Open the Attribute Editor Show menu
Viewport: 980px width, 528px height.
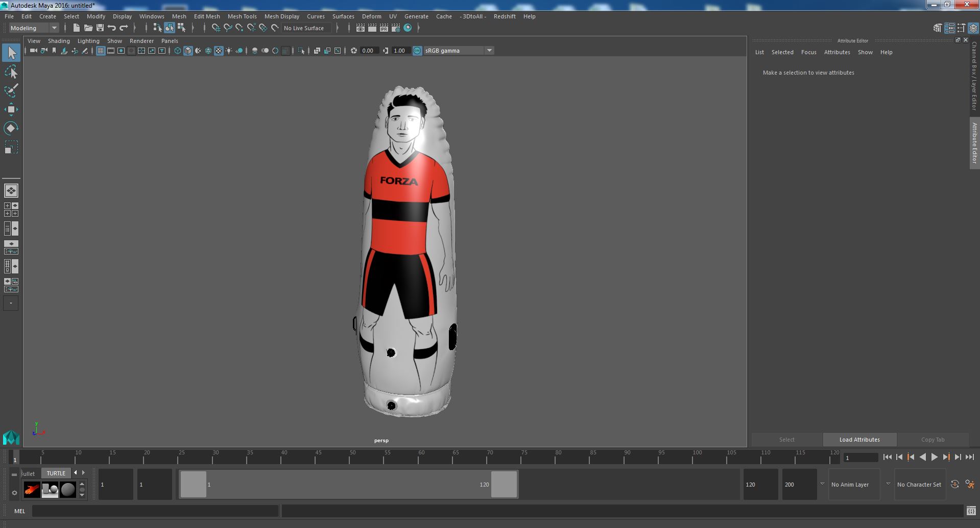tap(865, 52)
